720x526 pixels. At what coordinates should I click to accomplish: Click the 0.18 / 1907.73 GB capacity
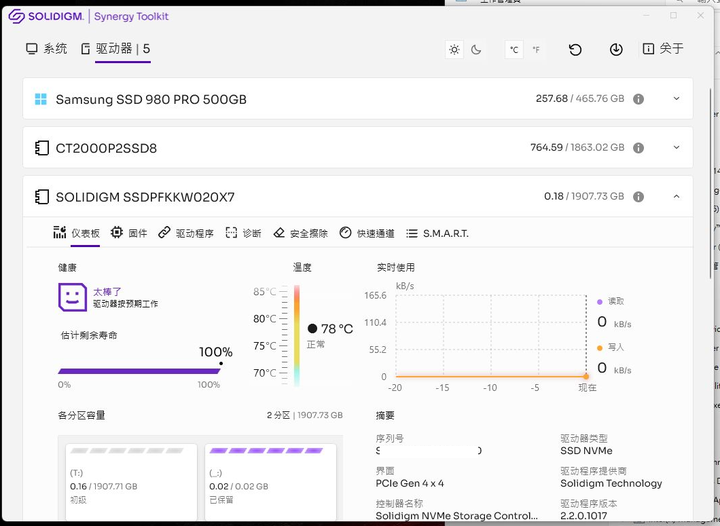584,196
